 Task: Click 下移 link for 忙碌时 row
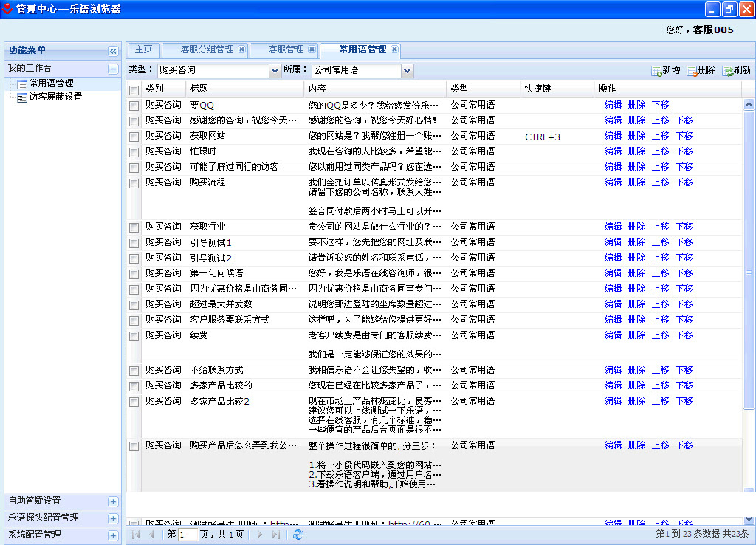point(684,151)
